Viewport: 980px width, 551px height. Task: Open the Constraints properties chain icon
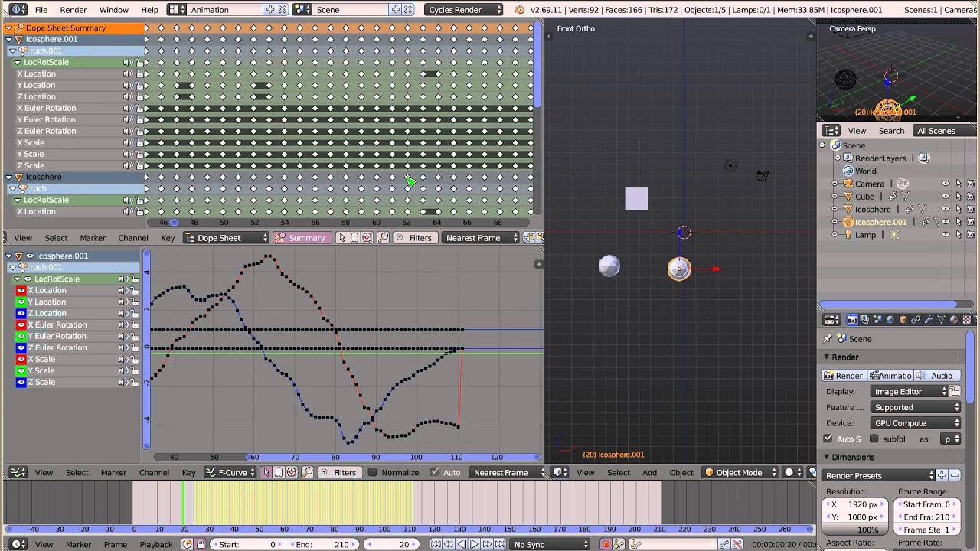click(916, 320)
